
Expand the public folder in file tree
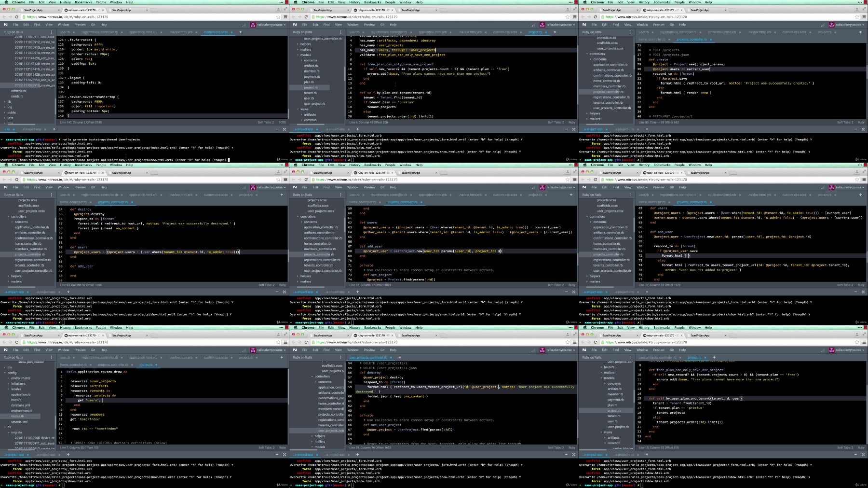click(x=5, y=112)
